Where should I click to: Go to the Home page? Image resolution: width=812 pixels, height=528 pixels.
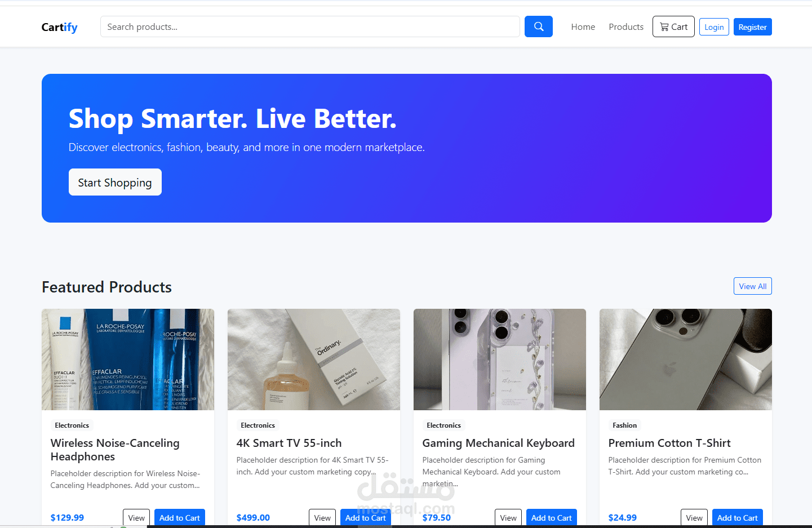(x=583, y=26)
